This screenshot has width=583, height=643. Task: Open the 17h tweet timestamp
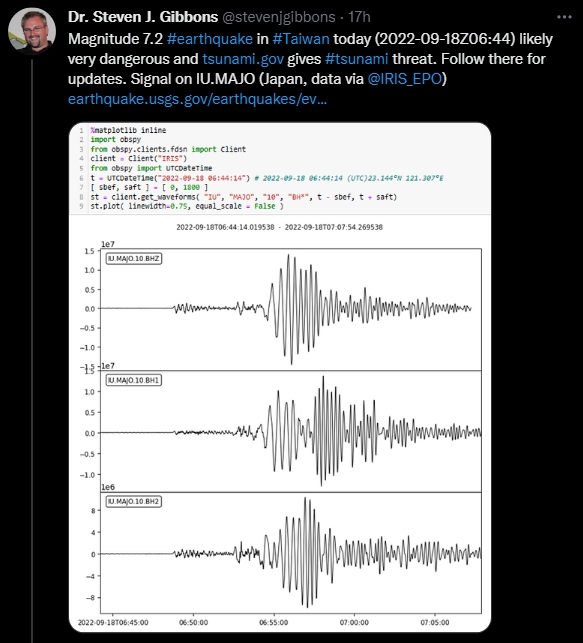359,17
